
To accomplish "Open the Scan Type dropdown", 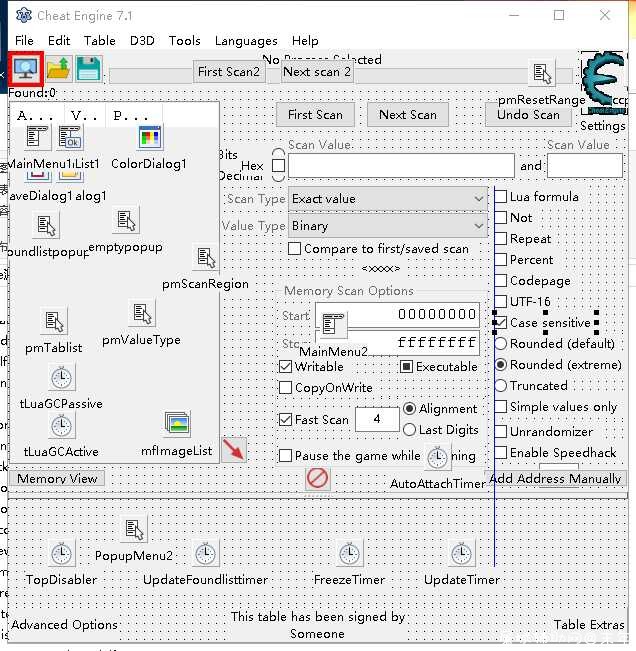I will point(388,199).
